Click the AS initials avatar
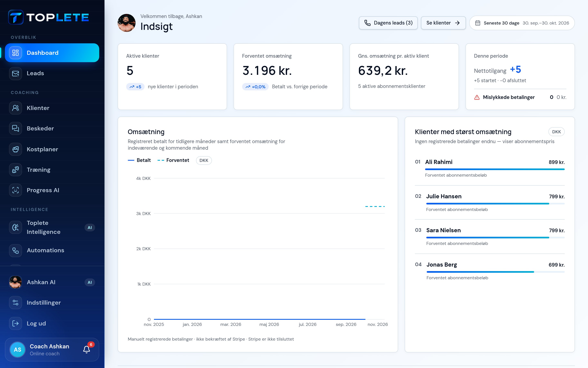This screenshot has width=588, height=368. pos(18,350)
